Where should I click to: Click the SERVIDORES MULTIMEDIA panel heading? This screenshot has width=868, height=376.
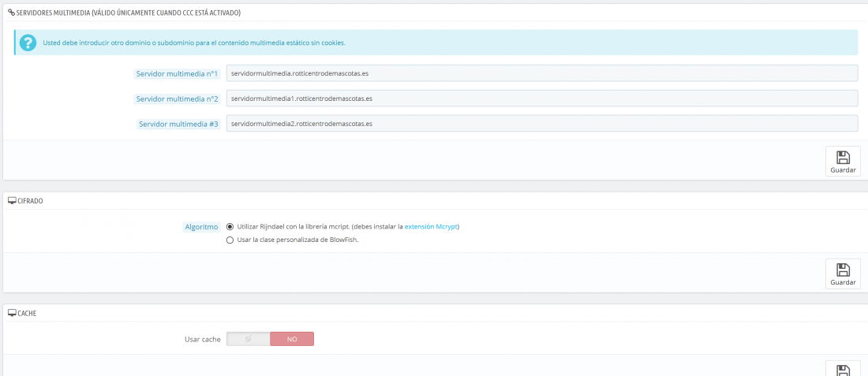(129, 13)
